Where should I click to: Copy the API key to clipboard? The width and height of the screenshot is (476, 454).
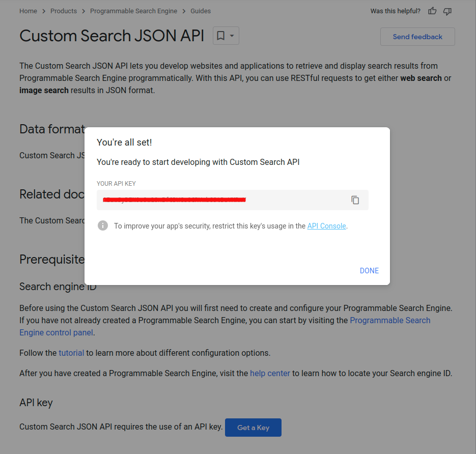pyautogui.click(x=355, y=200)
